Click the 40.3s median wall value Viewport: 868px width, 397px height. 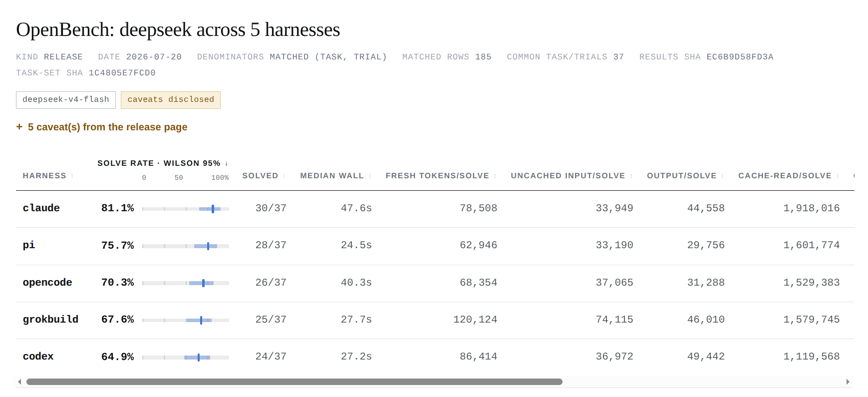(x=356, y=283)
